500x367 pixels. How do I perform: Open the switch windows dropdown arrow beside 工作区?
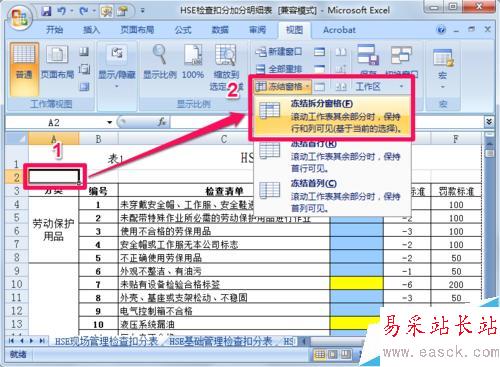[x=401, y=87]
